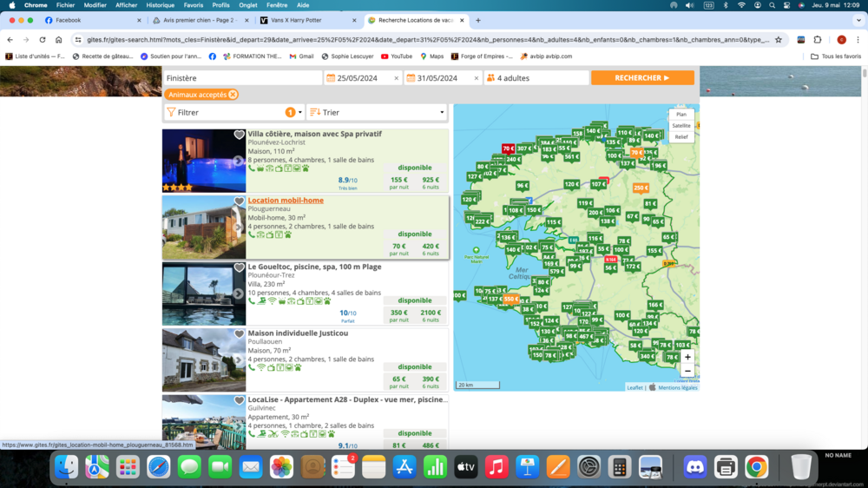Clear the arrival date 25/05/2024
This screenshot has width=868, height=488.
pos(397,78)
